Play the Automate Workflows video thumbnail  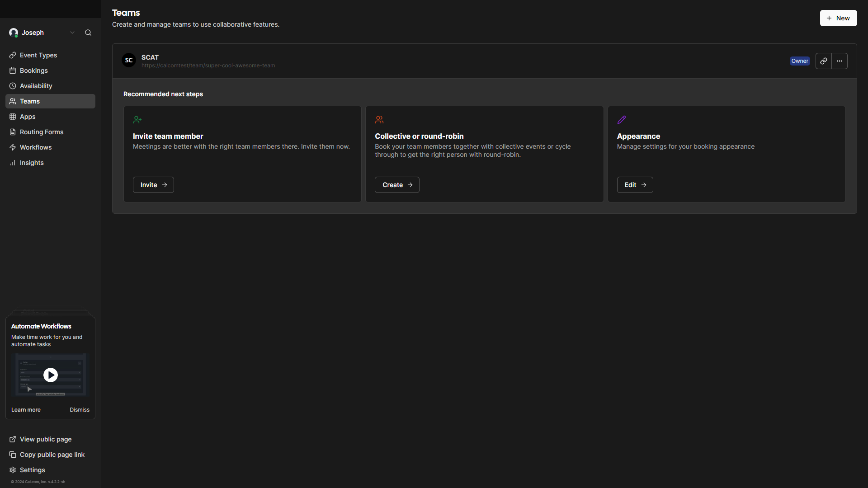[x=51, y=374]
